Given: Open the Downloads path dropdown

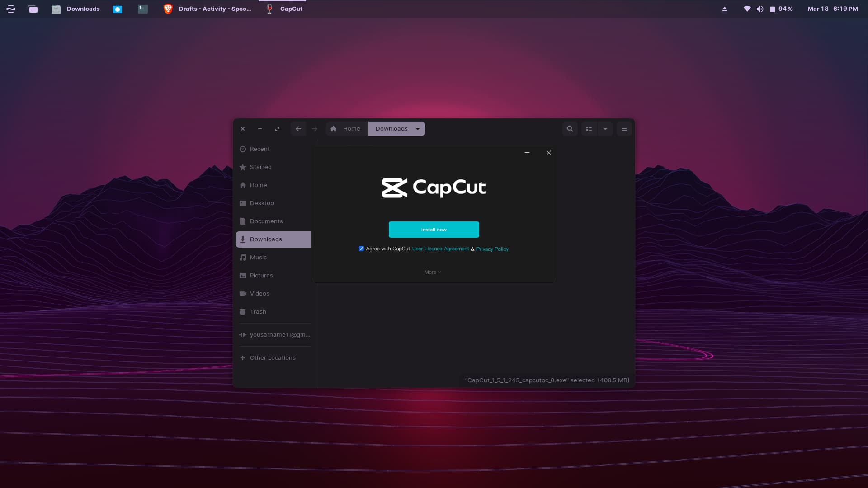Looking at the screenshot, I should [x=418, y=129].
